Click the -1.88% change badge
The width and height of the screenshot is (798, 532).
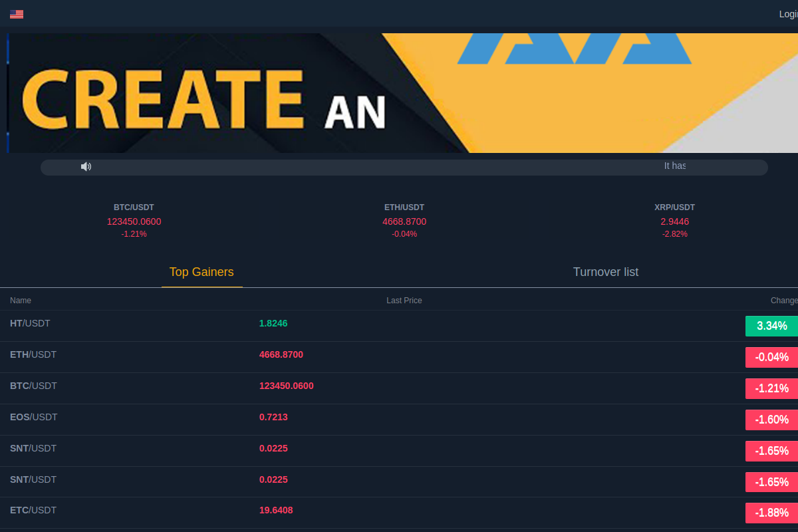[x=771, y=513]
